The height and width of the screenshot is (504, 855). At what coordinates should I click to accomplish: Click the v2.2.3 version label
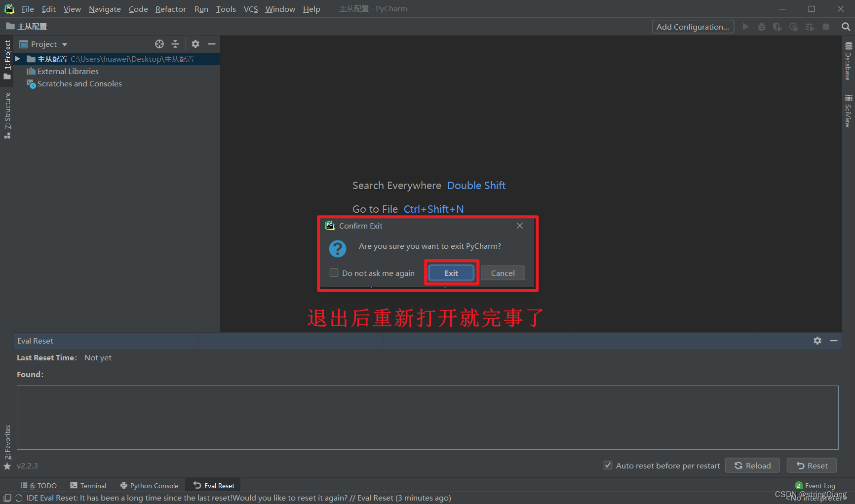point(27,465)
